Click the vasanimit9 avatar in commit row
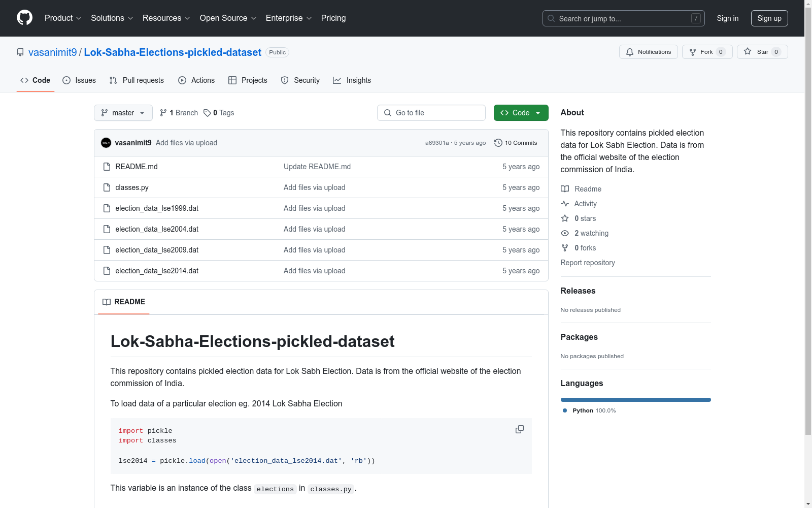812x508 pixels. coord(106,143)
